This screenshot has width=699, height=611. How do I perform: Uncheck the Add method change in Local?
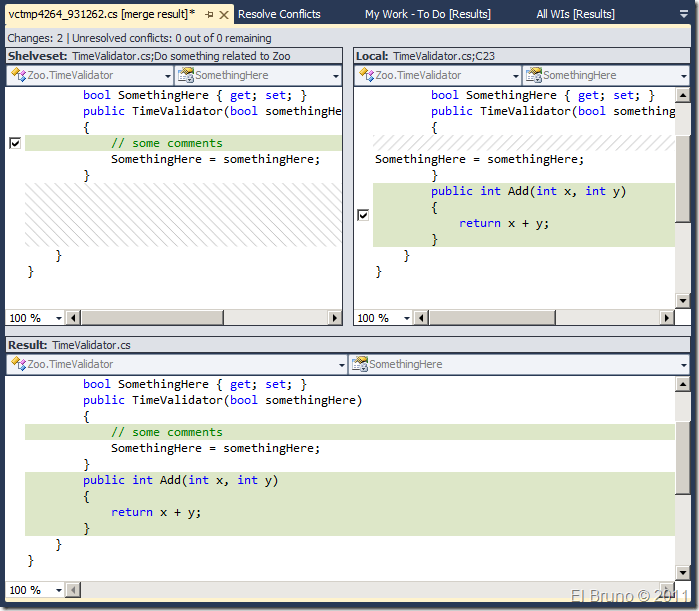(x=362, y=215)
